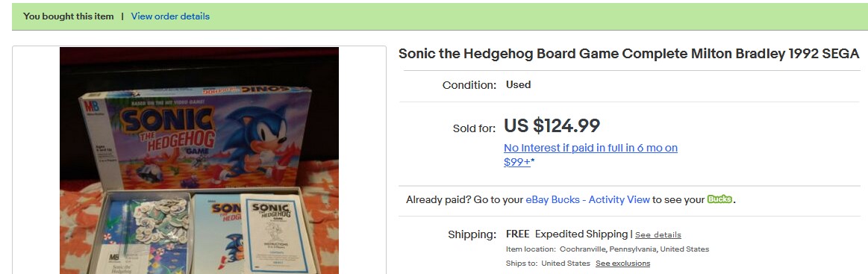Screen dimensions: 868x274
Task: Click the listing title Sonic the Hedgehog Board Game
Action: [x=629, y=54]
